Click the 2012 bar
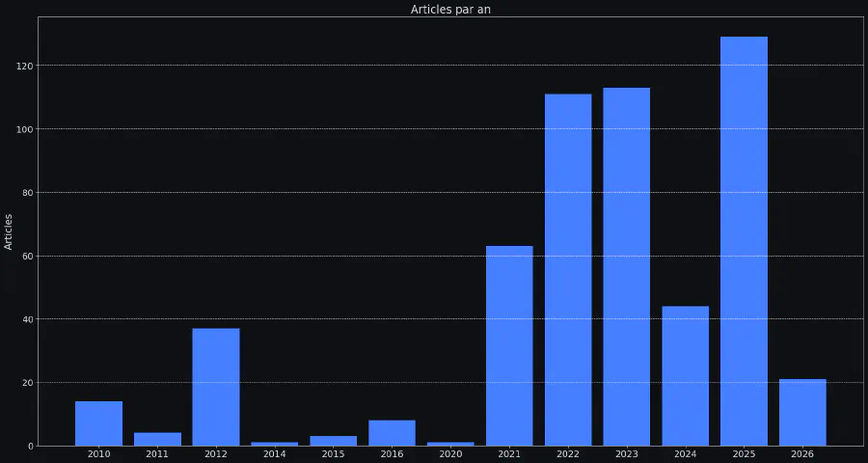 click(216, 387)
